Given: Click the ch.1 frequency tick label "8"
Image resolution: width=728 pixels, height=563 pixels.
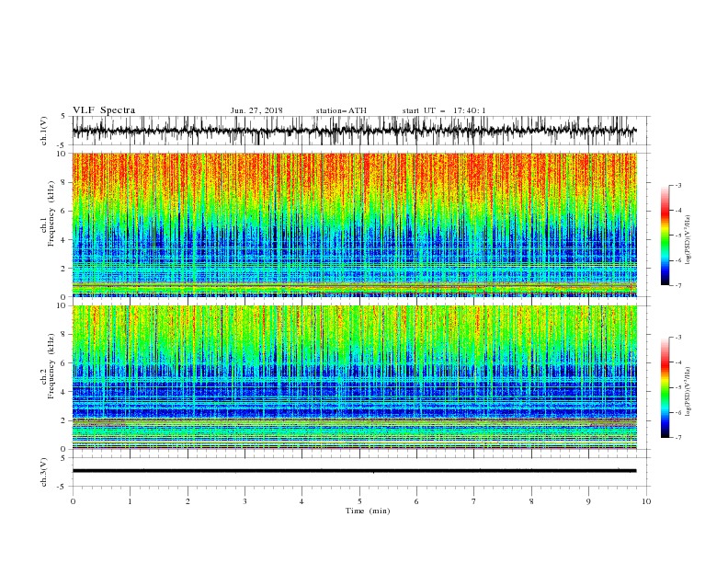Looking at the screenshot, I should point(64,182).
